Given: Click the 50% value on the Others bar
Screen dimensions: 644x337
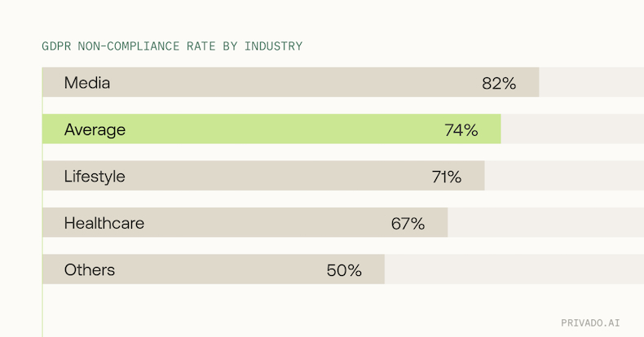Looking at the screenshot, I should (x=344, y=269).
